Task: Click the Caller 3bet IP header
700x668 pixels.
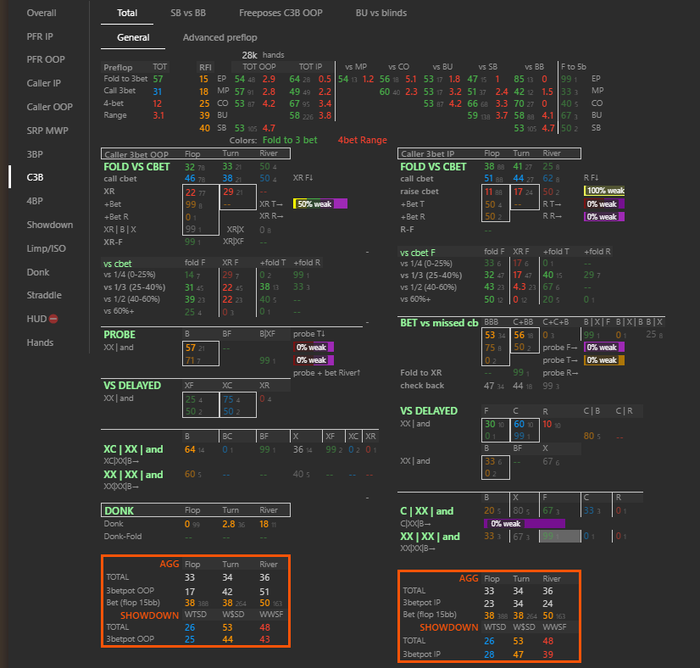Action: pyautogui.click(x=489, y=154)
